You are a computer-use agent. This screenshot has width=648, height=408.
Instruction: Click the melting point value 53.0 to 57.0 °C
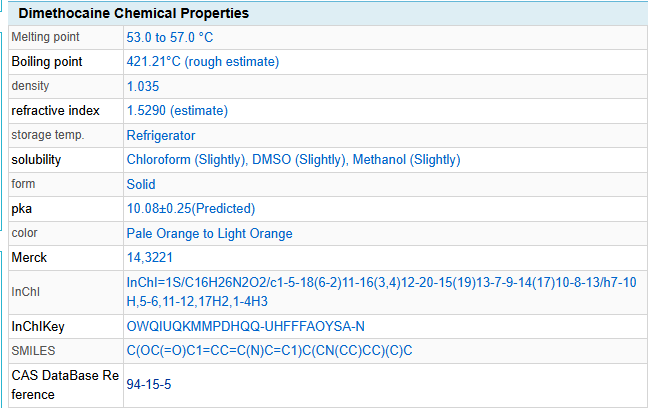click(170, 37)
